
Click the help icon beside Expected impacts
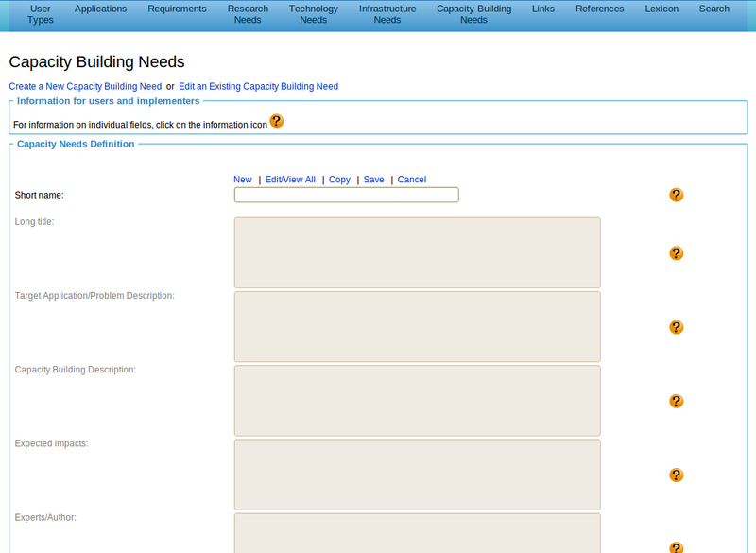pyautogui.click(x=676, y=475)
